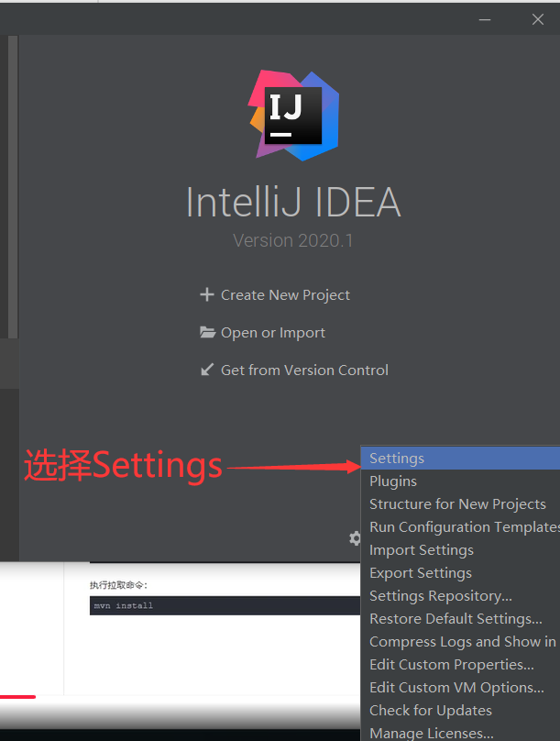
Task: Click Get from Version Control link
Action: (304, 370)
